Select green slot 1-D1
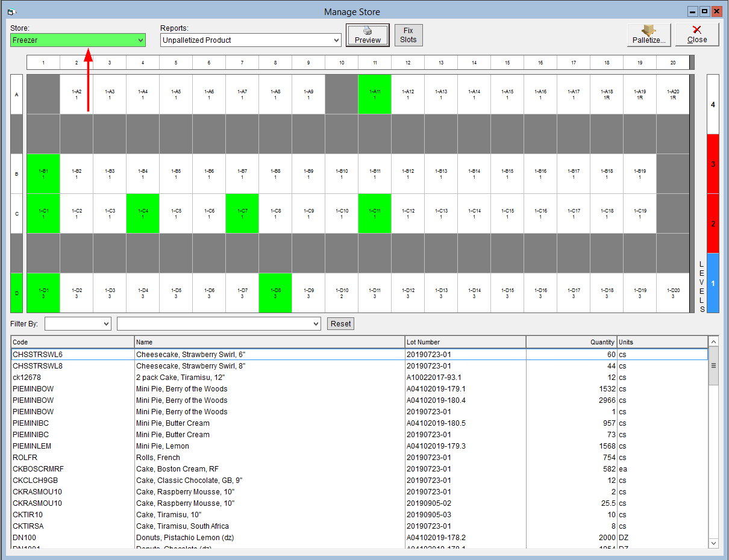Screen dimensions: 729x560 [x=43, y=293]
